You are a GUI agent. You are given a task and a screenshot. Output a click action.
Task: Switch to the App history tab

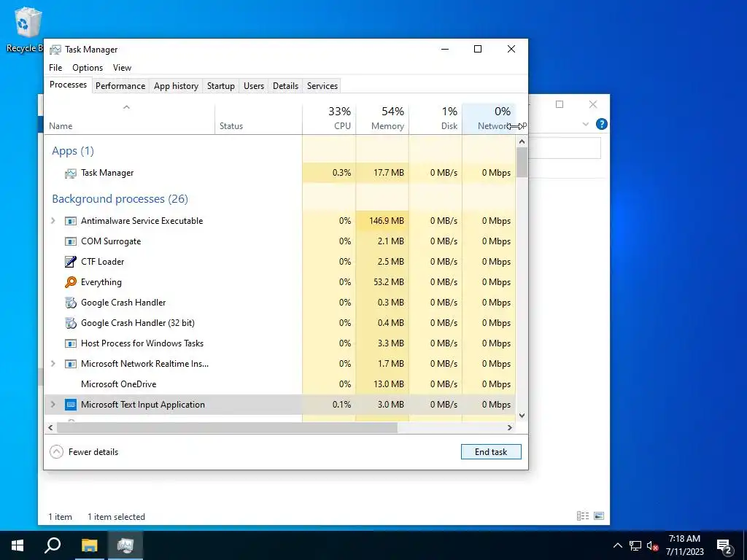tap(176, 86)
